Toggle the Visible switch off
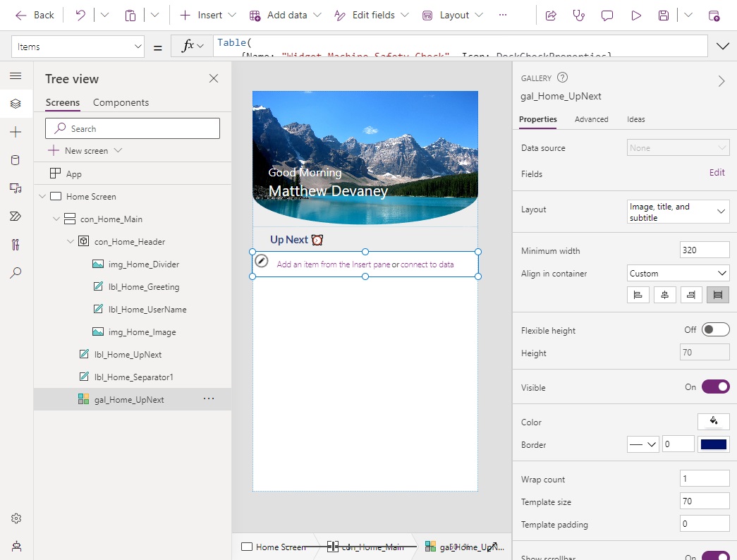The image size is (737, 560). pos(714,386)
